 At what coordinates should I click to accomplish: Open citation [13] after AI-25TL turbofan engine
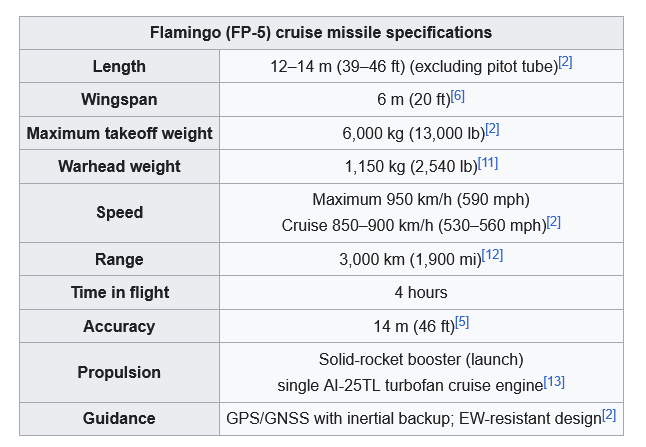pos(554,382)
